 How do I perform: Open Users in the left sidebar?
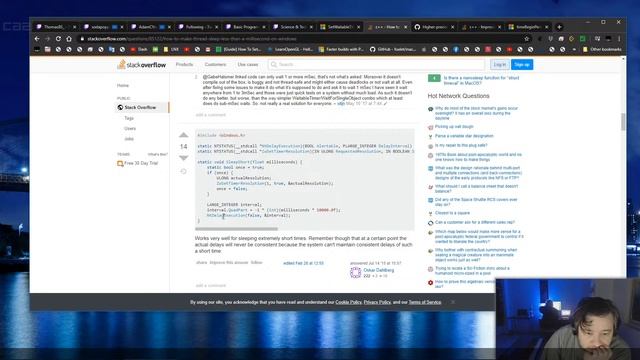(x=130, y=129)
